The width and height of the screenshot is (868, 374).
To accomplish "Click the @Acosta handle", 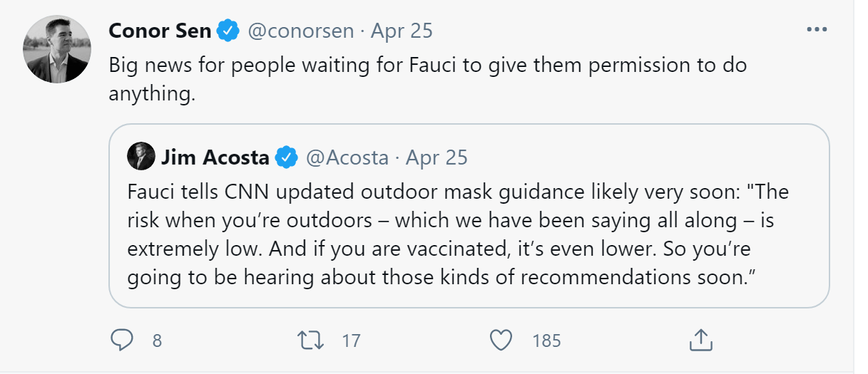I will (x=347, y=157).
